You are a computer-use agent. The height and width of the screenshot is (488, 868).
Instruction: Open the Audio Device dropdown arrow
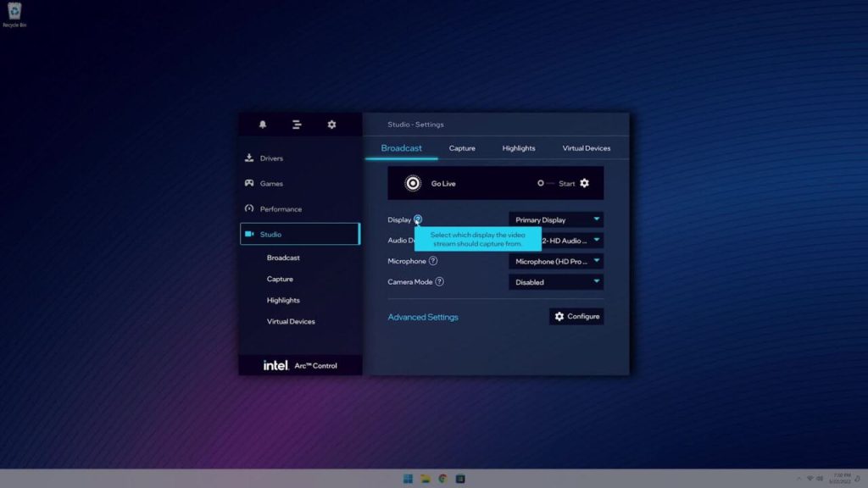[x=596, y=241]
